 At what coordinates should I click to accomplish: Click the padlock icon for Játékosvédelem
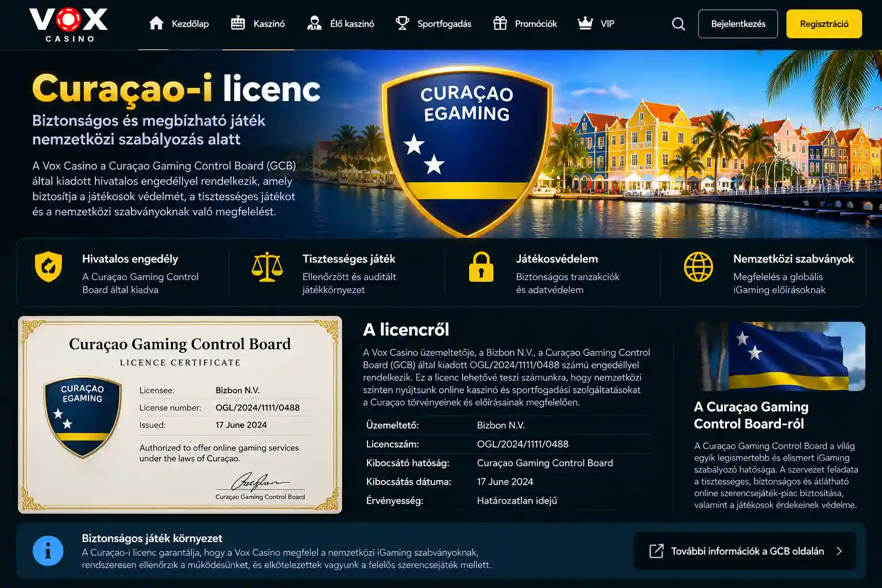click(481, 266)
